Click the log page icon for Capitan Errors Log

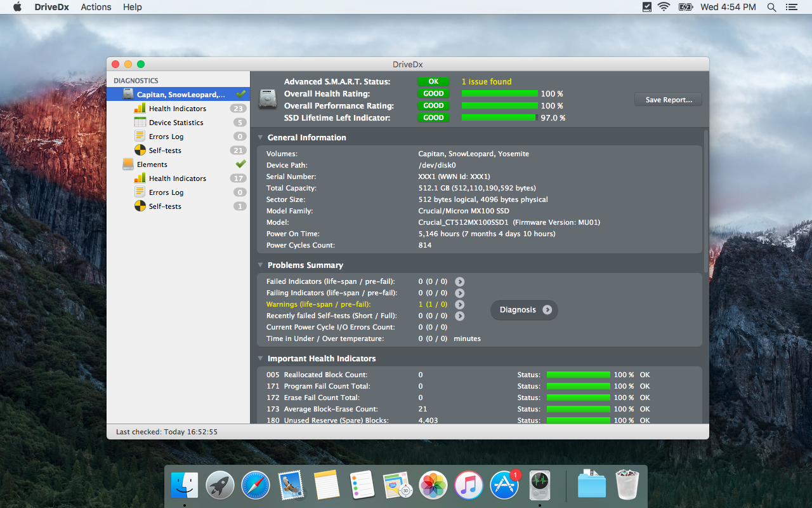[140, 136]
